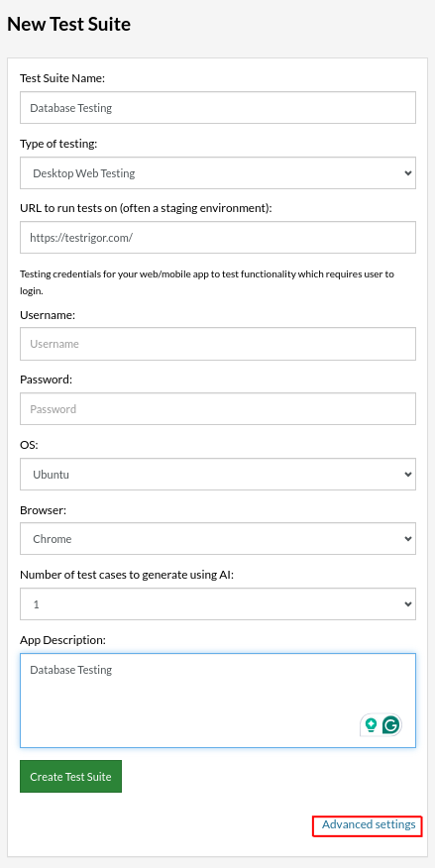This screenshot has height=868, width=435.
Task: Open the Type of testing dropdown
Action: click(x=218, y=172)
